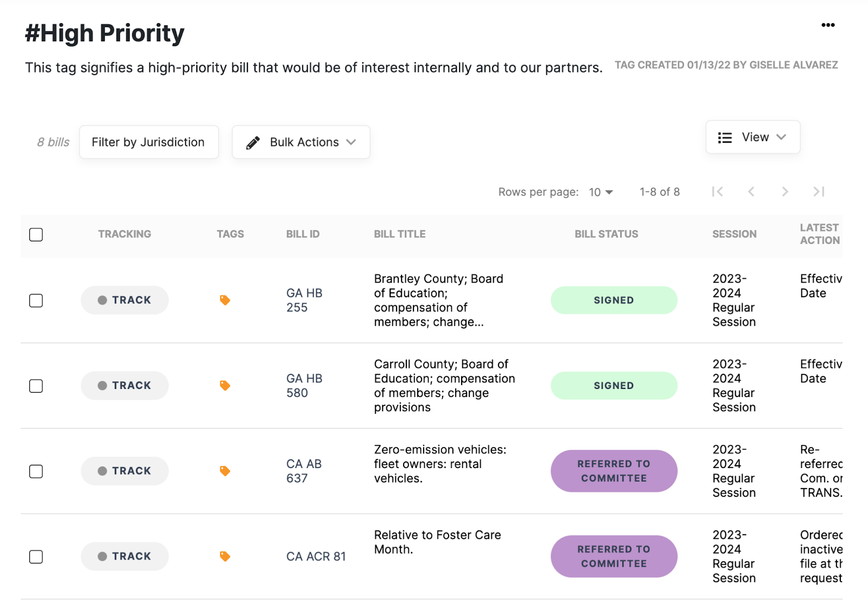This screenshot has width=868, height=602.
Task: Click the list icon in the View control
Action: pos(724,137)
